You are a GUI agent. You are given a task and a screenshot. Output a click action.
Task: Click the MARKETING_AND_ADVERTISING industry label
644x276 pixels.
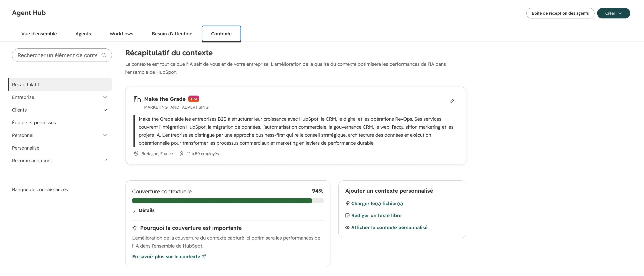176,107
